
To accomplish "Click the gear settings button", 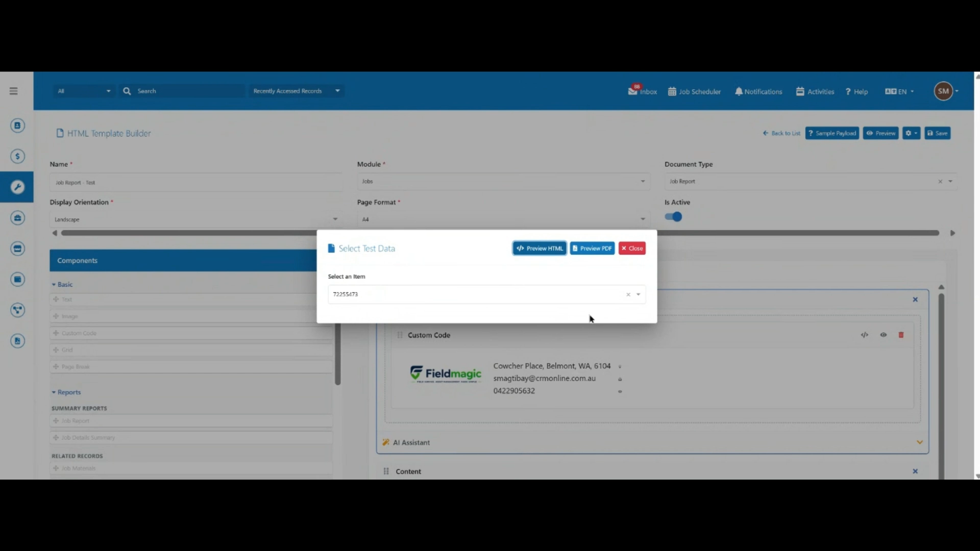I will point(911,133).
